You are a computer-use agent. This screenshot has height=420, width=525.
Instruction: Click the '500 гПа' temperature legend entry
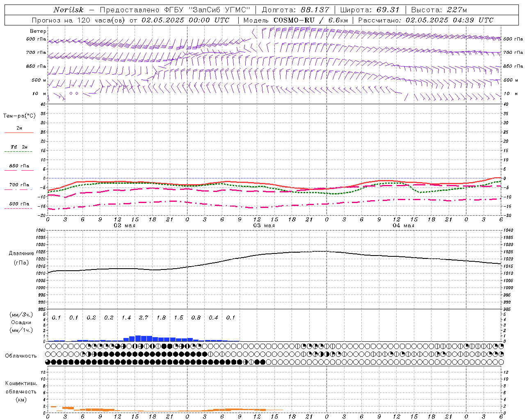(19, 203)
